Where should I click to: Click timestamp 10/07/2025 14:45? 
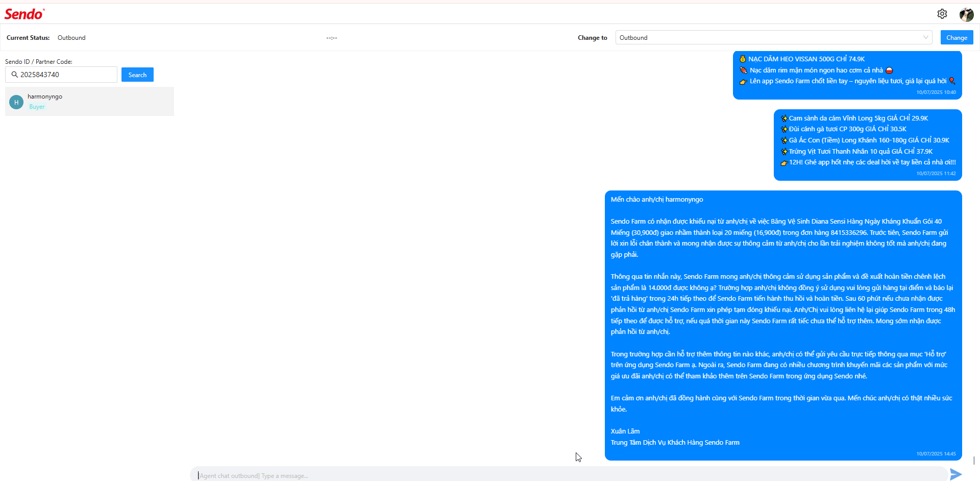pyautogui.click(x=936, y=454)
